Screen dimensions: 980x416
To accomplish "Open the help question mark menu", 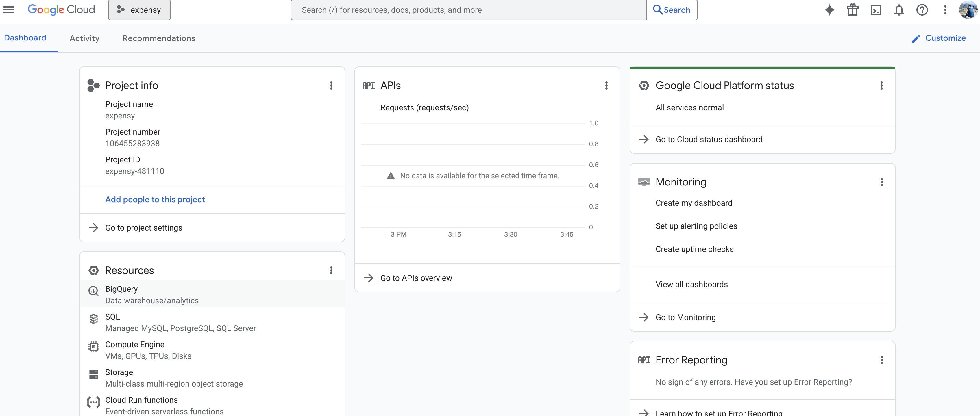I will tap(922, 10).
